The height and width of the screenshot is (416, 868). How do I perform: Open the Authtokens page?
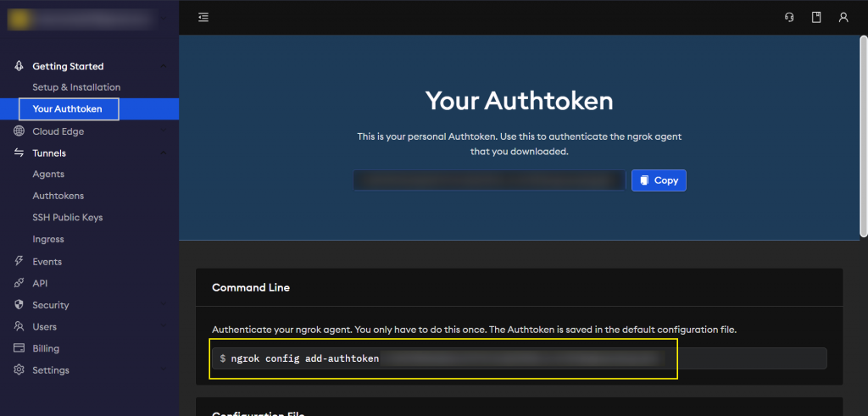click(x=58, y=196)
